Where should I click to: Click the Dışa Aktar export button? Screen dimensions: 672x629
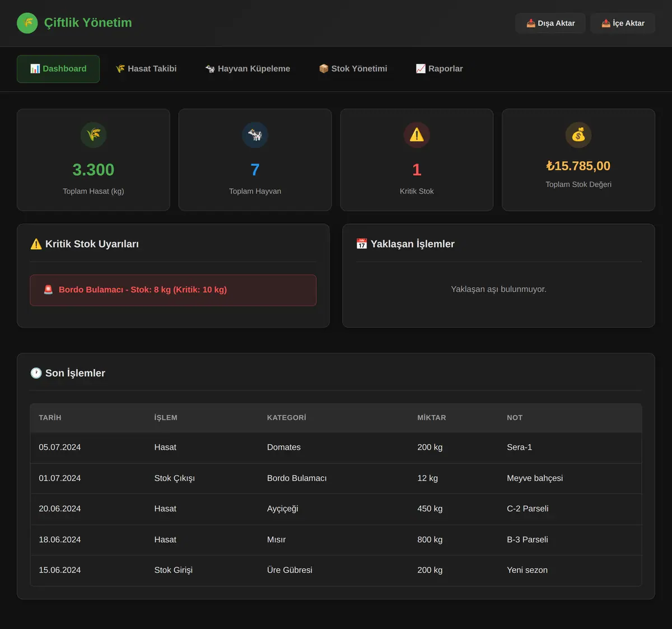[550, 23]
